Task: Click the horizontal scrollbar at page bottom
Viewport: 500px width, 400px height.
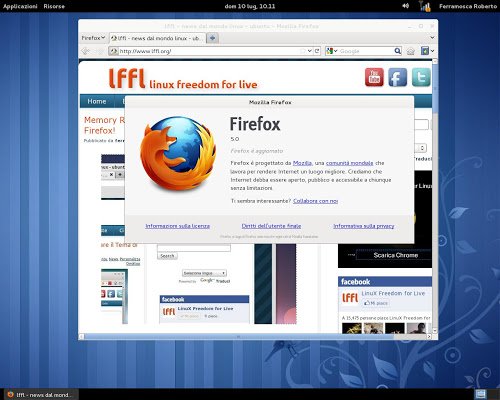Action: point(238,337)
